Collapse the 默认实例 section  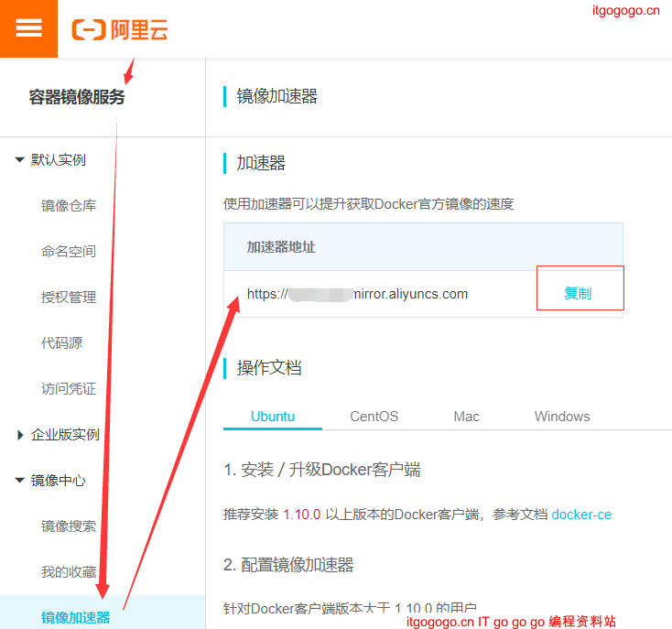point(20,160)
